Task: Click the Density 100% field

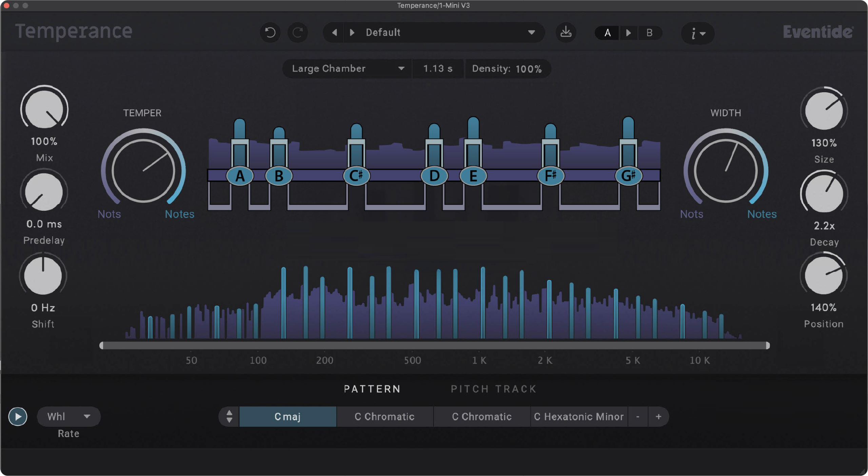Action: pos(507,69)
